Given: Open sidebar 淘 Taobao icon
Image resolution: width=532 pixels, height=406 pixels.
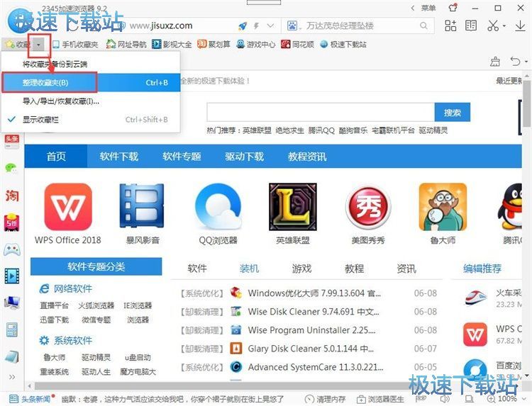Looking at the screenshot, I should (x=12, y=195).
